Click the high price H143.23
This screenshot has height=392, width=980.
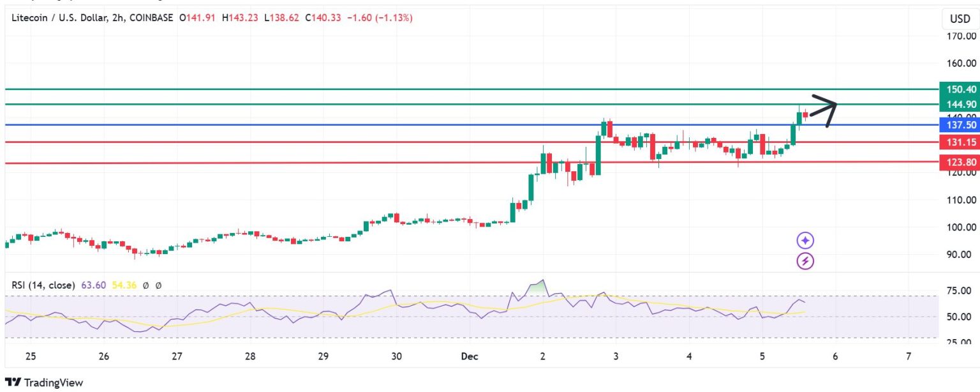pos(240,18)
